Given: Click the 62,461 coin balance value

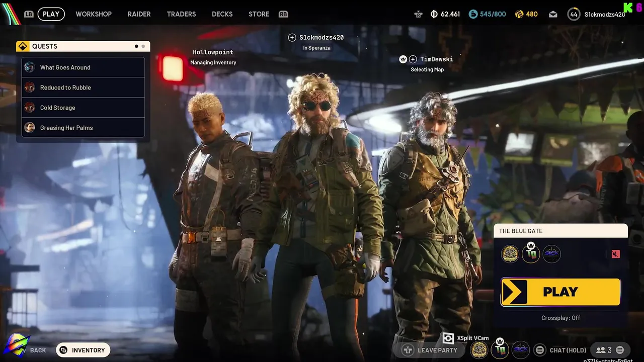Looking at the screenshot, I should click(450, 14).
